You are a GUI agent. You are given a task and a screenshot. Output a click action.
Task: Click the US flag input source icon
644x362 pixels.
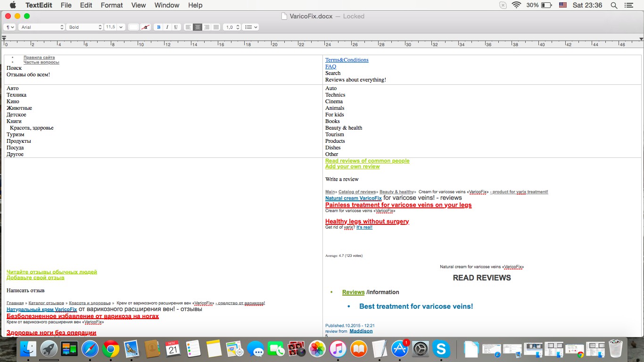[562, 5]
